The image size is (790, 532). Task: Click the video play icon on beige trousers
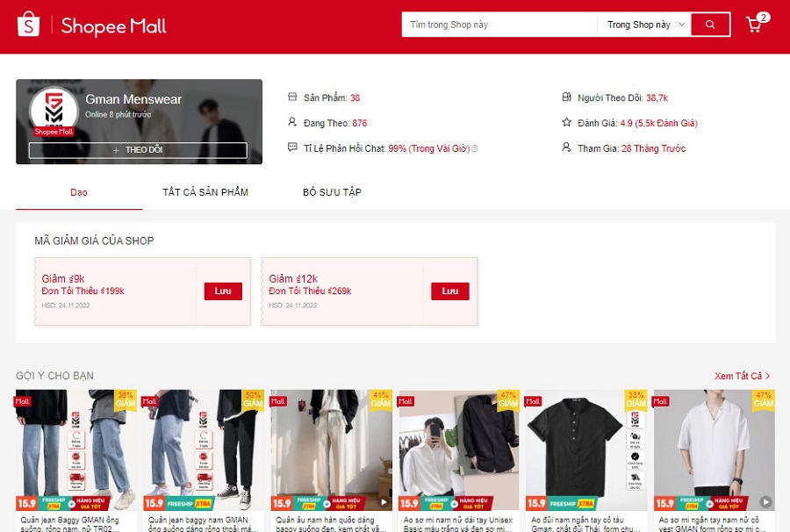click(384, 502)
